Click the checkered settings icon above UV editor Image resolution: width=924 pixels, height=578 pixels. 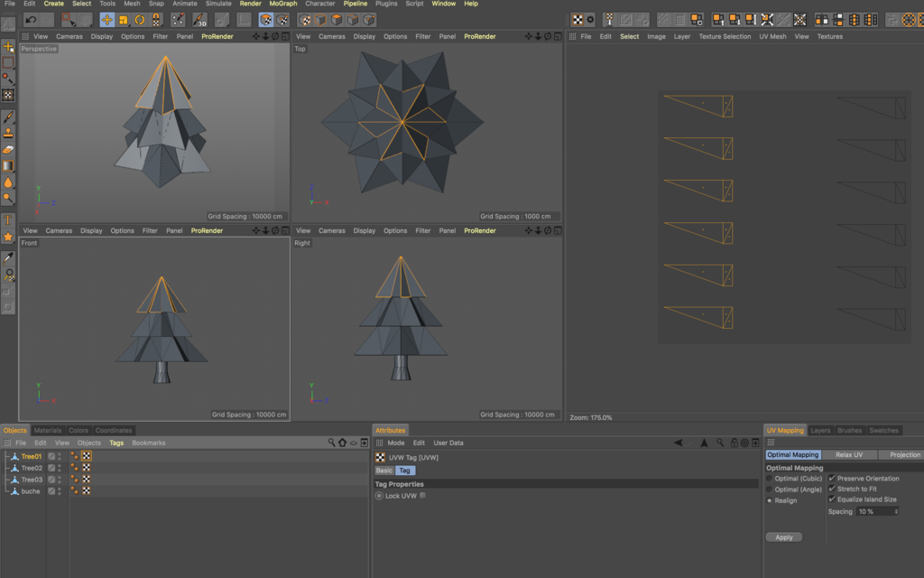click(582, 20)
